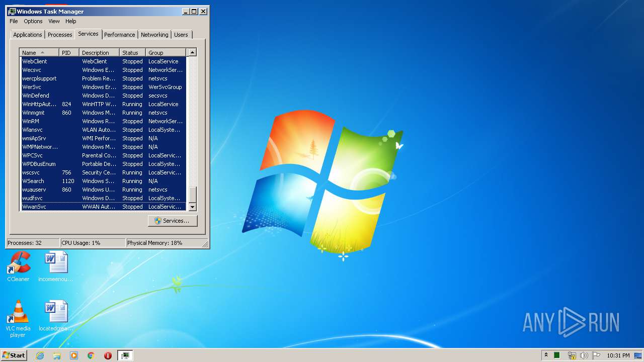Click the services list scrollbar thumb

click(192, 194)
